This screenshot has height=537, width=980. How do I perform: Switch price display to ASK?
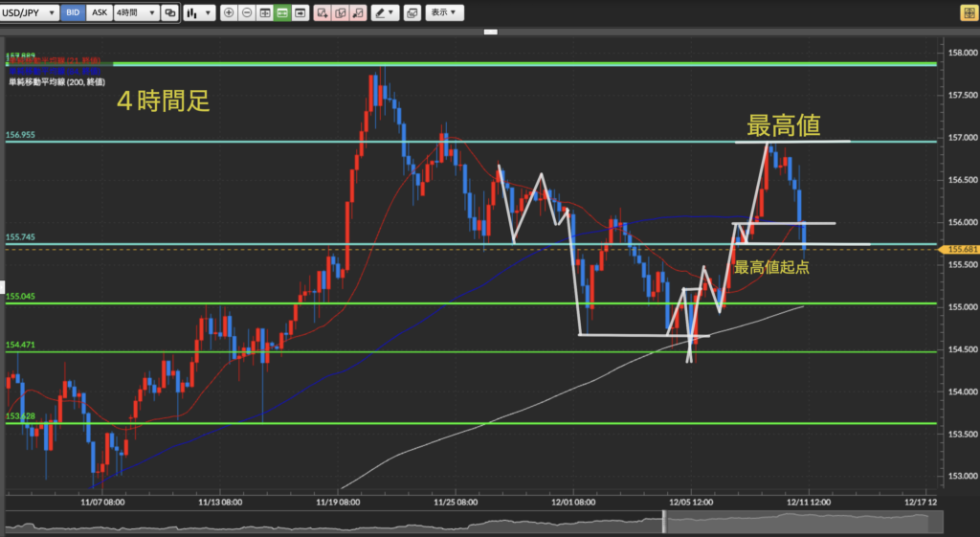[x=98, y=13]
